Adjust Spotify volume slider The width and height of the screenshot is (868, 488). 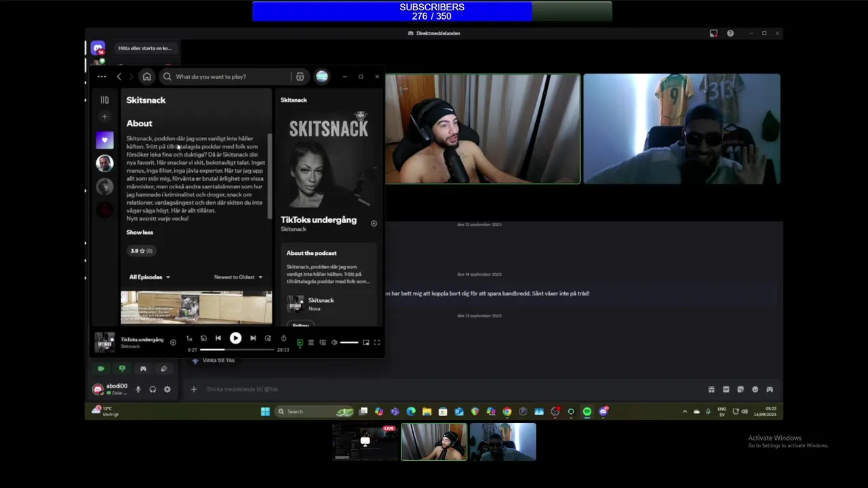pyautogui.click(x=349, y=342)
